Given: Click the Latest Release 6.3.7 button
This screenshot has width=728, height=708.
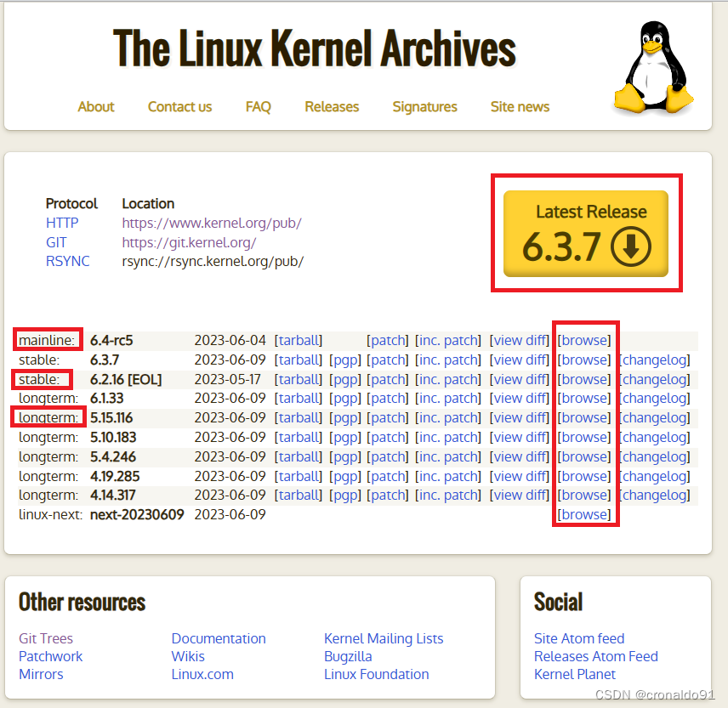Looking at the screenshot, I should click(x=586, y=231).
